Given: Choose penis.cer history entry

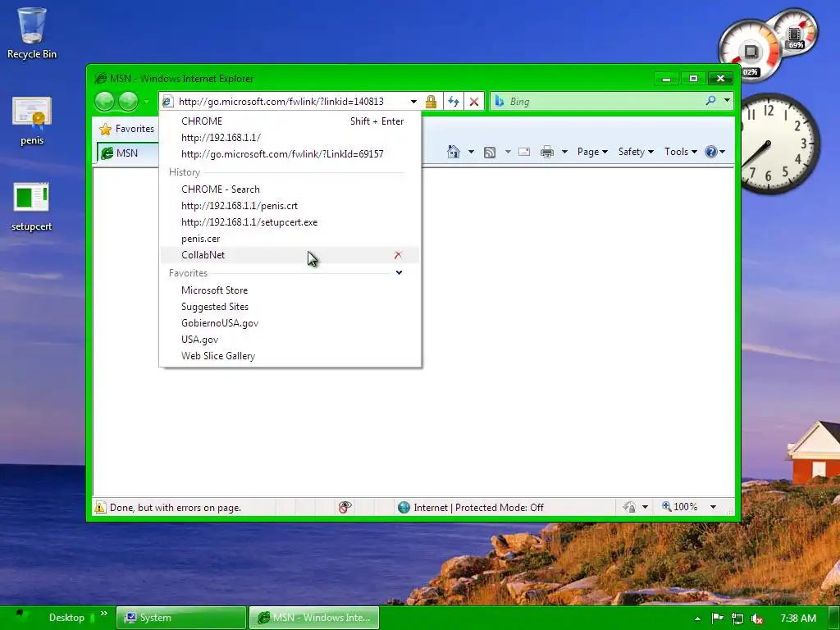Looking at the screenshot, I should (x=290, y=239).
